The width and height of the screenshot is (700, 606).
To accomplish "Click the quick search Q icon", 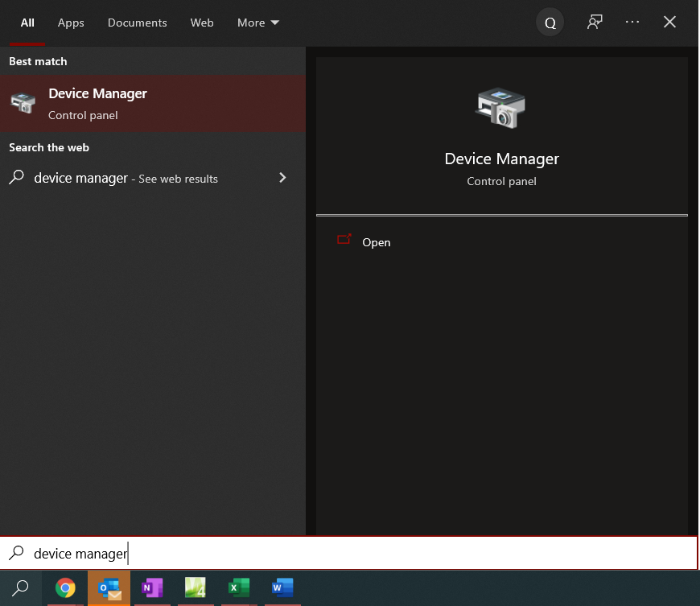I will (x=550, y=23).
